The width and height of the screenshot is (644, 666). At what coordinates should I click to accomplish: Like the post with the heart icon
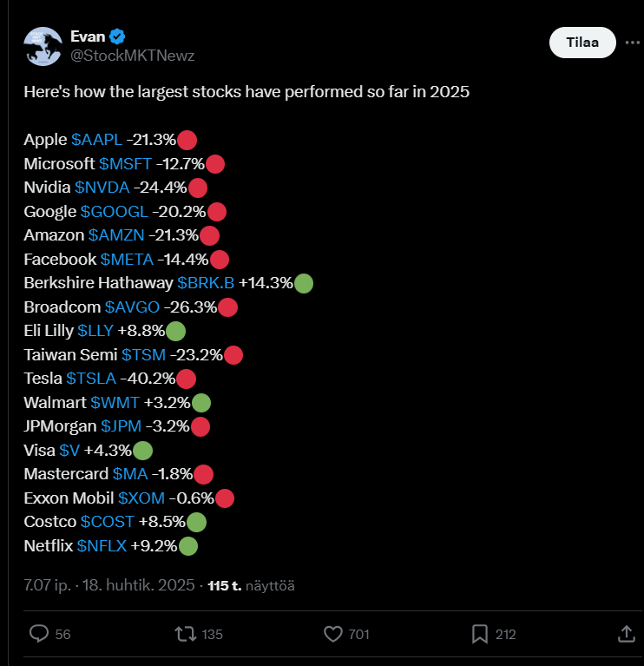333,634
